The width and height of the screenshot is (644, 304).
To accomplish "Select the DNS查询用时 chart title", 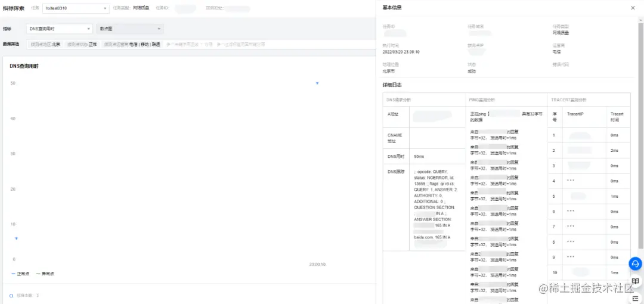I will click(24, 66).
